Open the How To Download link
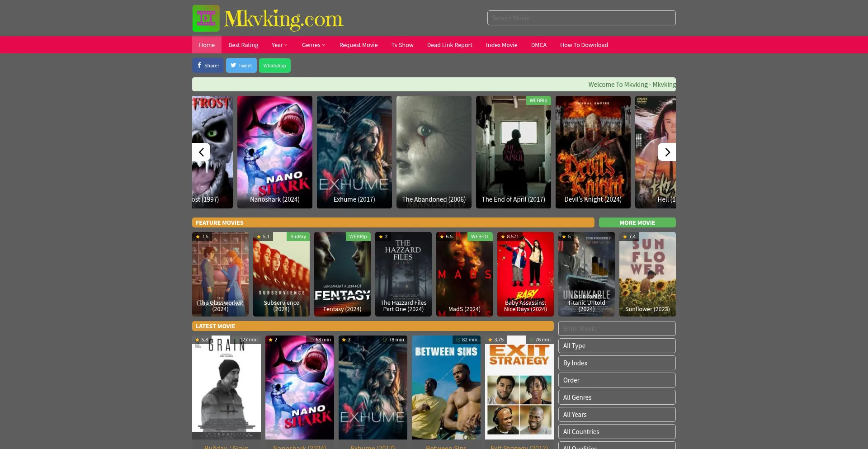The width and height of the screenshot is (868, 449). coord(584,45)
